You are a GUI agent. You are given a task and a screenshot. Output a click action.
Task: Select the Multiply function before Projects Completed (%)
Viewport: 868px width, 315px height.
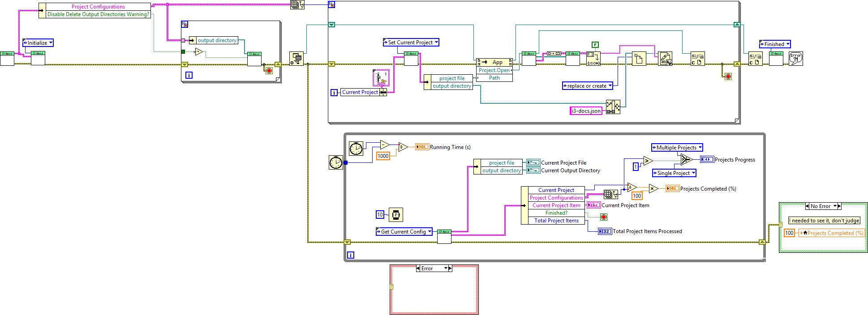653,188
